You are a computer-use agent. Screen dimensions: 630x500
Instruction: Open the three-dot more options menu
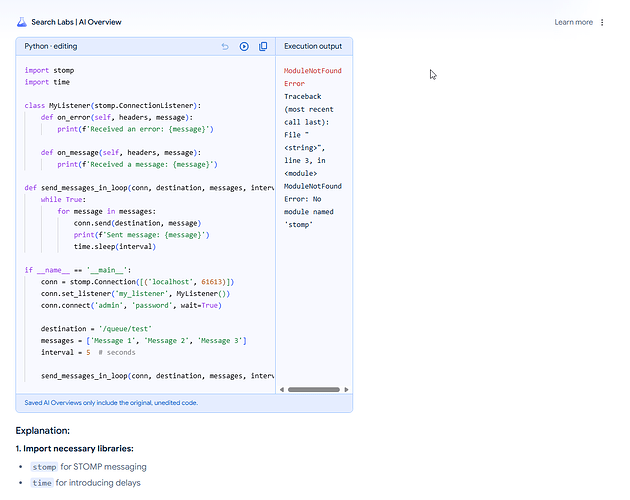click(x=602, y=22)
